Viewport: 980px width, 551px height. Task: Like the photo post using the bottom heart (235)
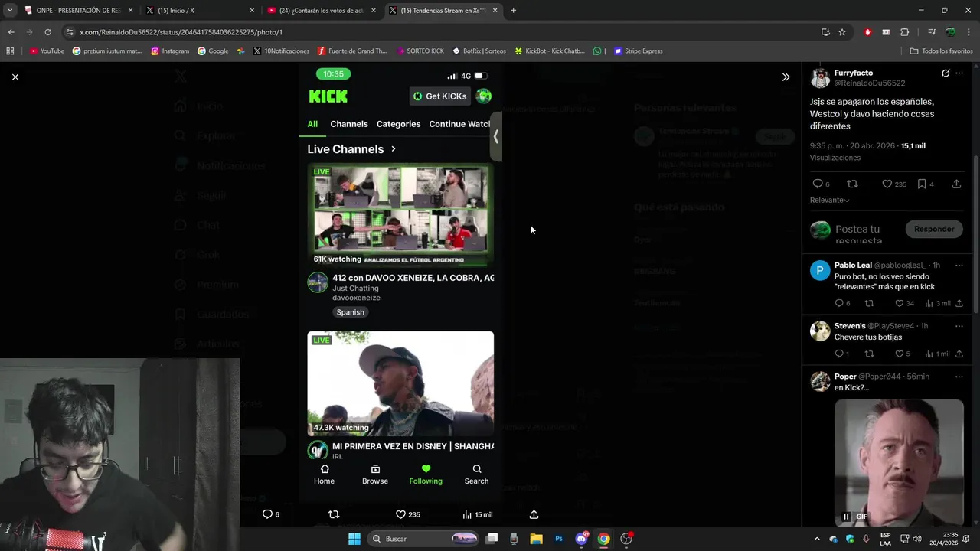(407, 514)
